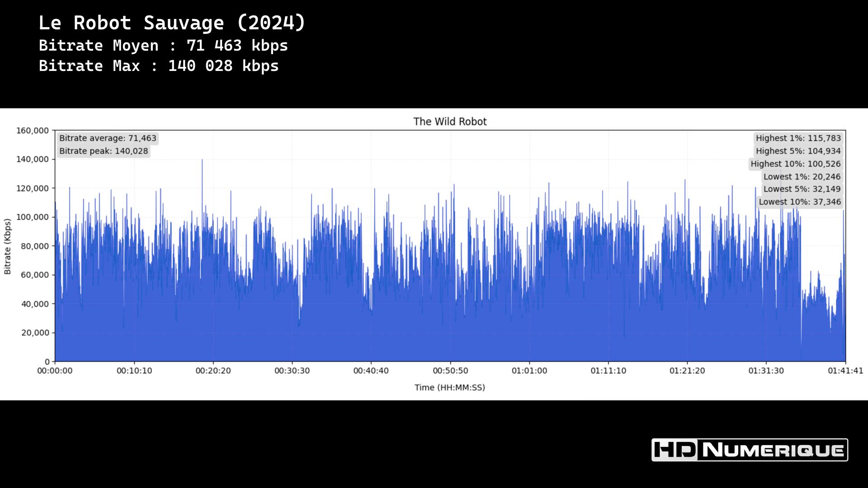Click the x-axis tick '01:01:00'
This screenshot has height=488, width=868.
pyautogui.click(x=529, y=371)
